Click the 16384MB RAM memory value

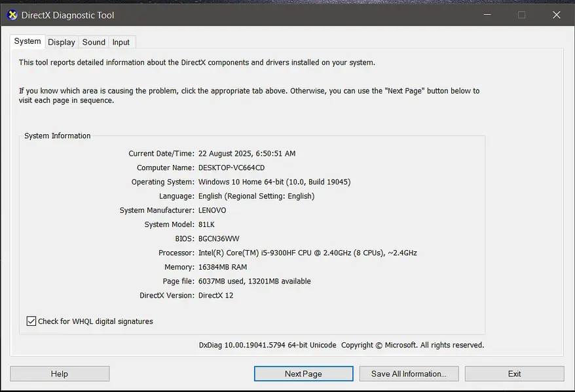coord(222,267)
